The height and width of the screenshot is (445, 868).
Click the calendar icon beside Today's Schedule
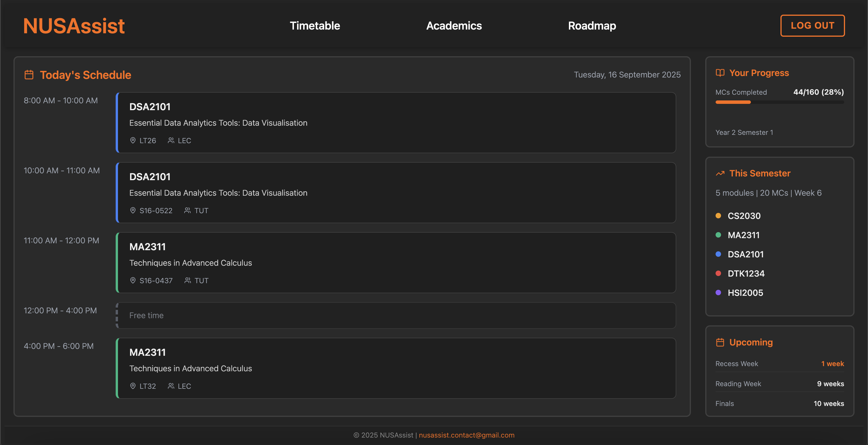[x=29, y=75]
